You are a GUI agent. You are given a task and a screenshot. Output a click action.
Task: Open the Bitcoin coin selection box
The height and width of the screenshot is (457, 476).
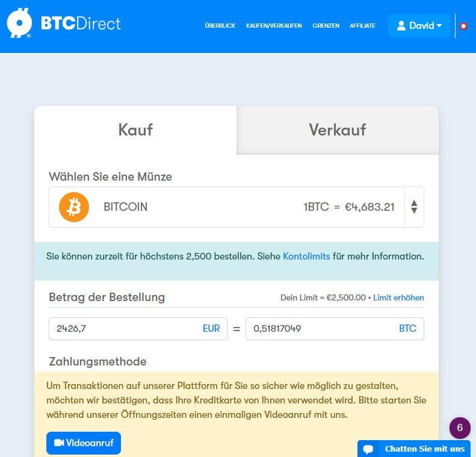236,207
